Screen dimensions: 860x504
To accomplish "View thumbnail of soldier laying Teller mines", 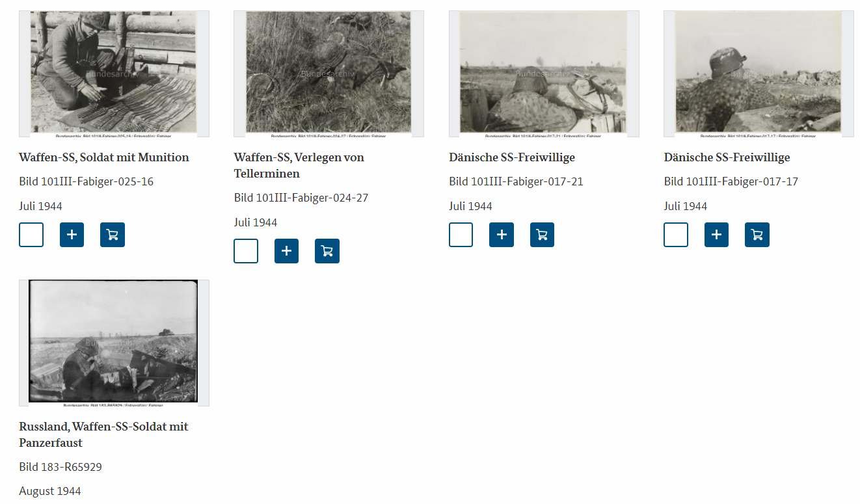I will (x=329, y=73).
